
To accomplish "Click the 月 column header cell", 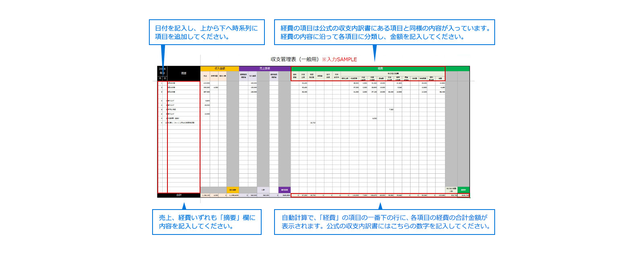I will click(160, 78).
